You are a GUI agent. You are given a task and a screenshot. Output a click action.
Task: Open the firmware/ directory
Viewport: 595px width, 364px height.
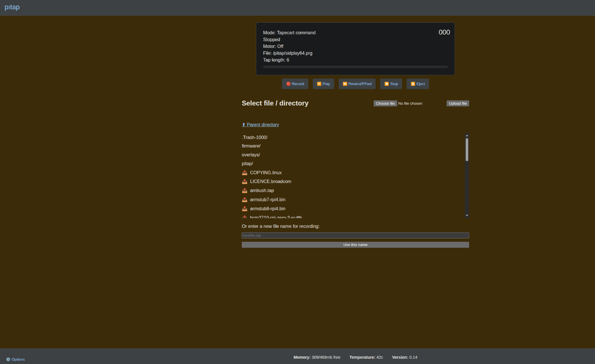pos(251,146)
